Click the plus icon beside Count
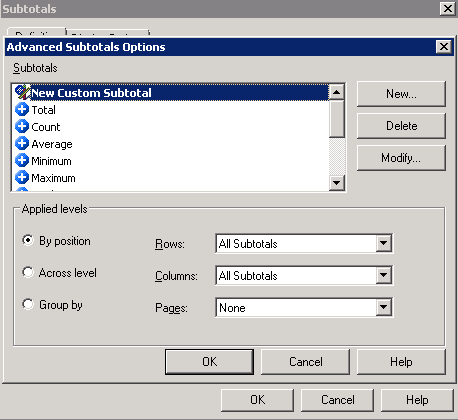The image size is (458, 420). click(x=22, y=126)
